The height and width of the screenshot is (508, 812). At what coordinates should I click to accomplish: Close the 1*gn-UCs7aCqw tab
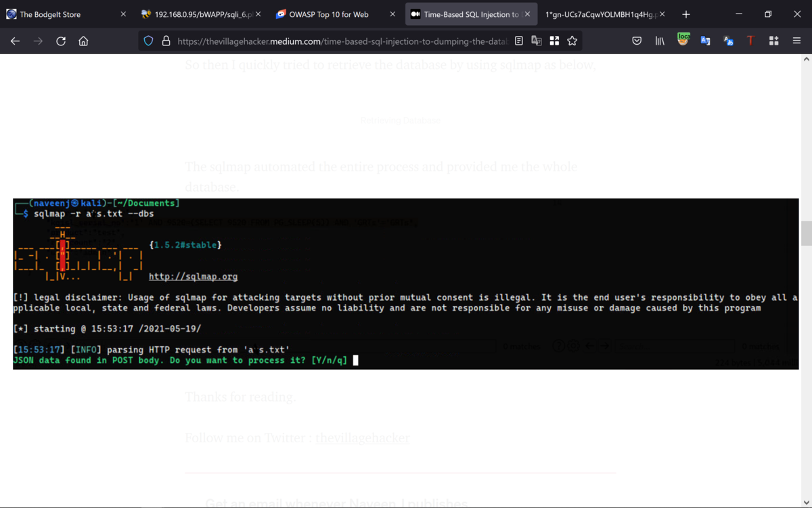662,14
